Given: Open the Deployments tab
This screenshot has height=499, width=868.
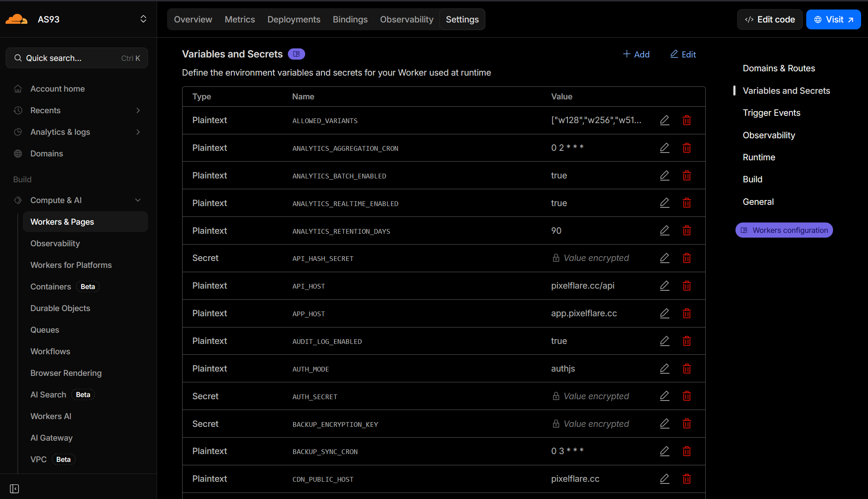Looking at the screenshot, I should pos(294,19).
